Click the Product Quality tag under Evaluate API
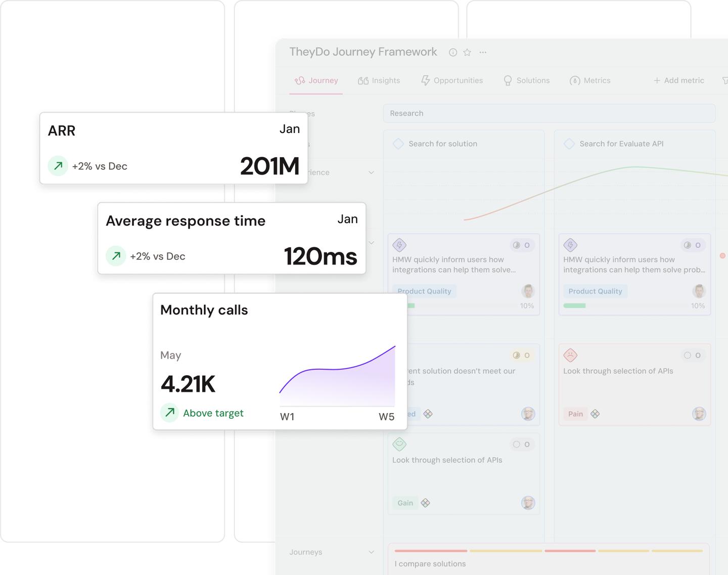The image size is (728, 575). (x=595, y=291)
